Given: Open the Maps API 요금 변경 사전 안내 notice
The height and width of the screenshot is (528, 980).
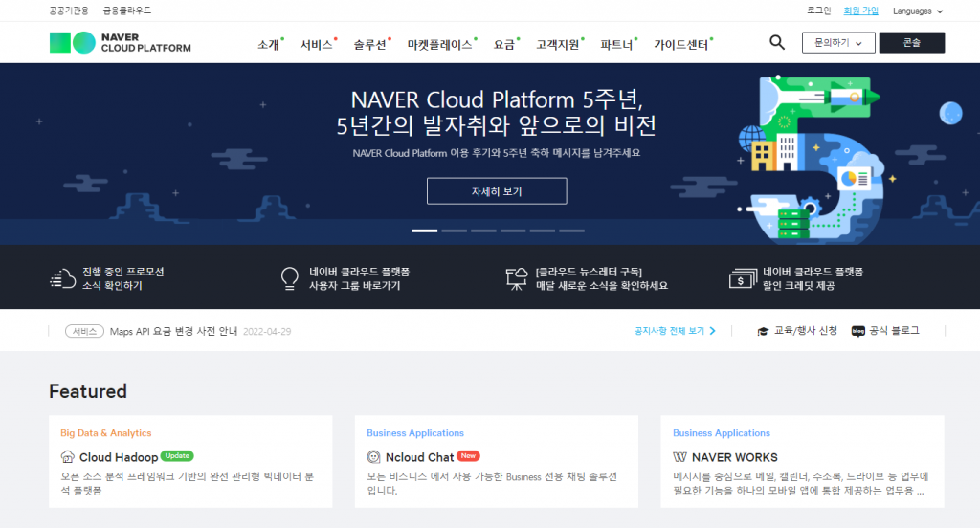Looking at the screenshot, I should coord(174,331).
